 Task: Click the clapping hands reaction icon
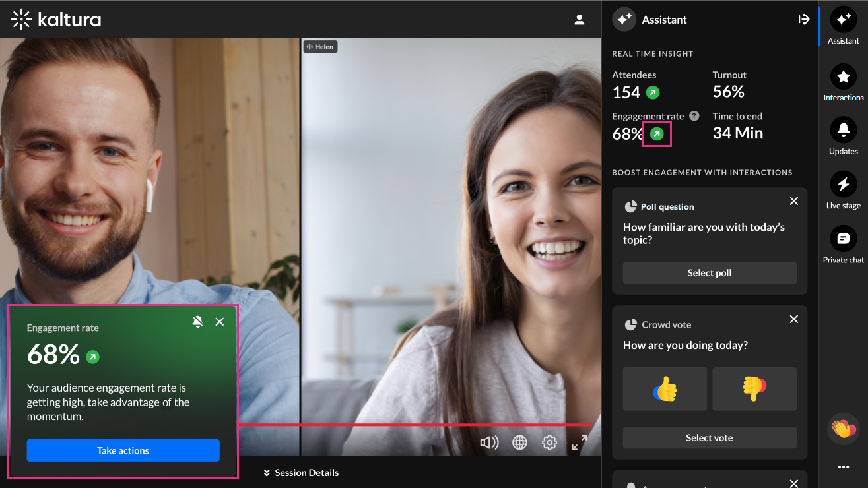pyautogui.click(x=843, y=429)
